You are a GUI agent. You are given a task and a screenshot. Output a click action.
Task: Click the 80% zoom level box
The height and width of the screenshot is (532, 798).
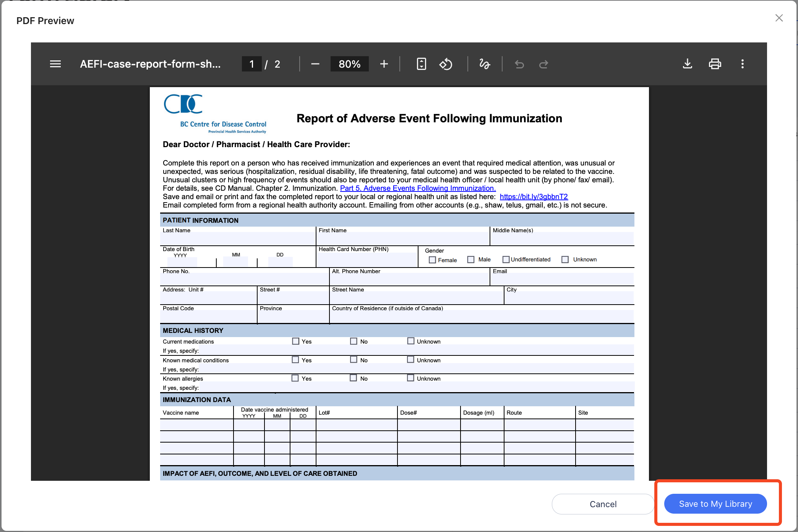(x=349, y=64)
